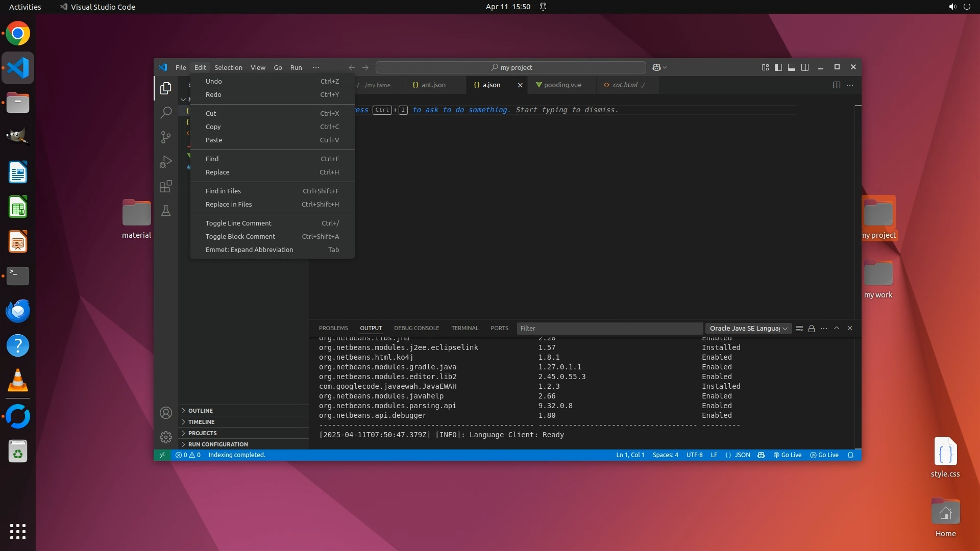Expand the TIMELINE section
Viewport: 980px width, 551px height.
(201, 422)
